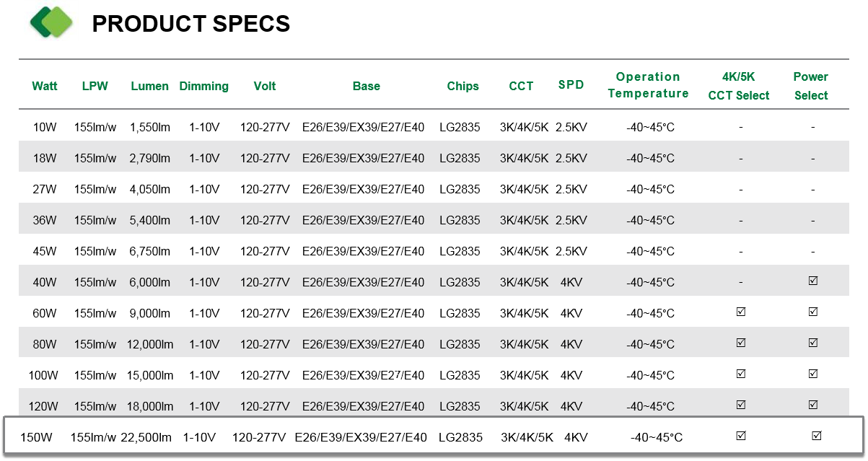
Task: Click the Power Select checkmark in 60W row
Action: click(x=813, y=312)
